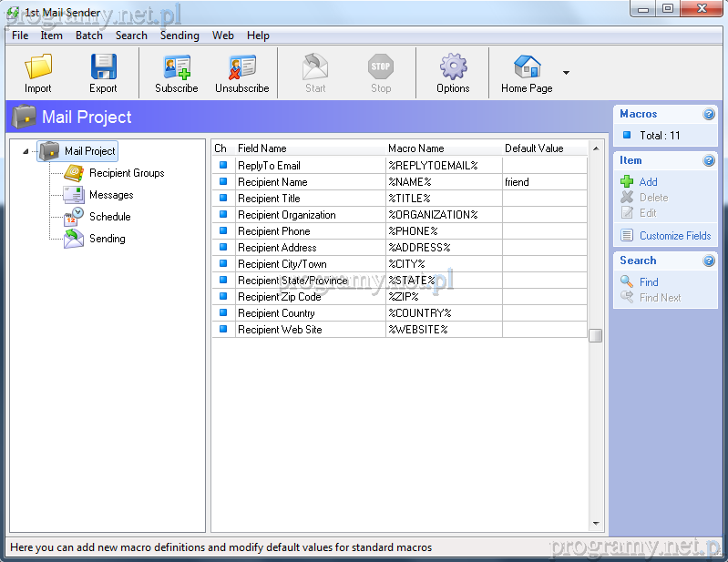This screenshot has width=728, height=562.
Task: Open the Subscribe toolbar icon
Action: tap(176, 67)
